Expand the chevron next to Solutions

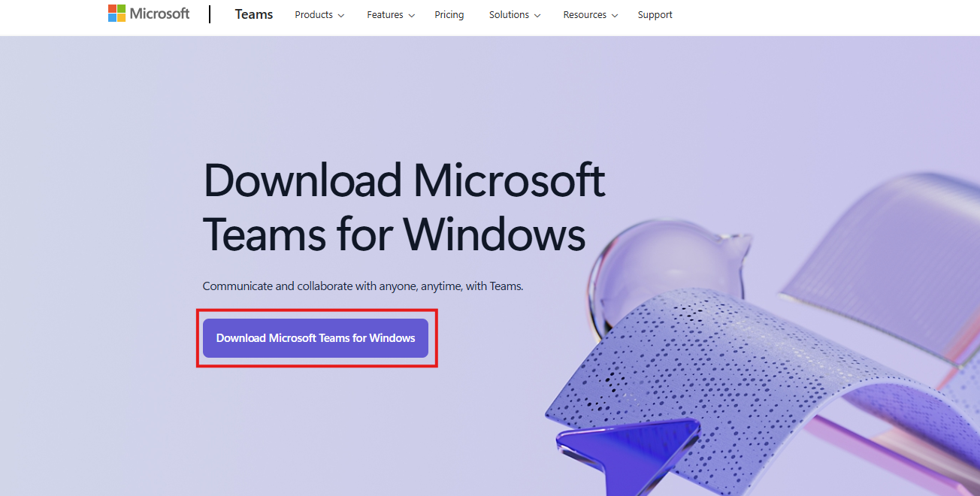click(x=537, y=16)
